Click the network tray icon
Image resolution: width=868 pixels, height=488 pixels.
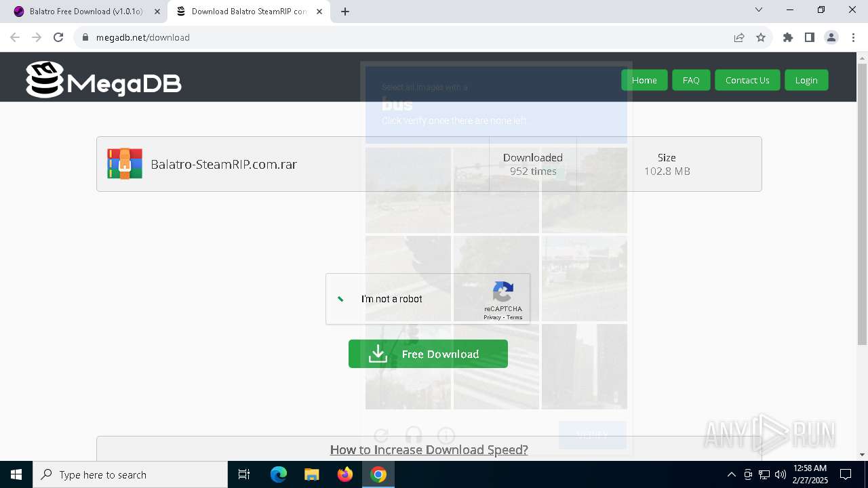click(x=764, y=474)
